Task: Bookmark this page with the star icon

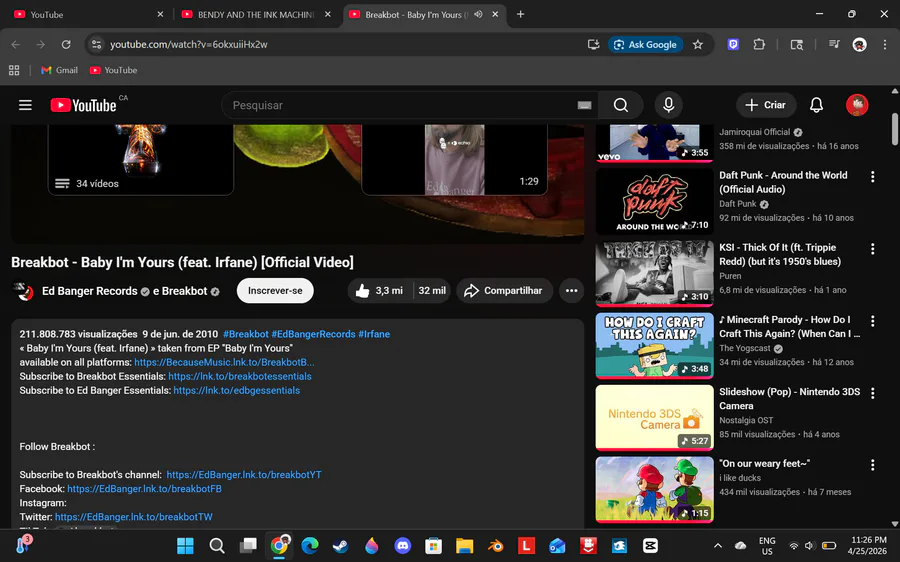Action: [697, 44]
